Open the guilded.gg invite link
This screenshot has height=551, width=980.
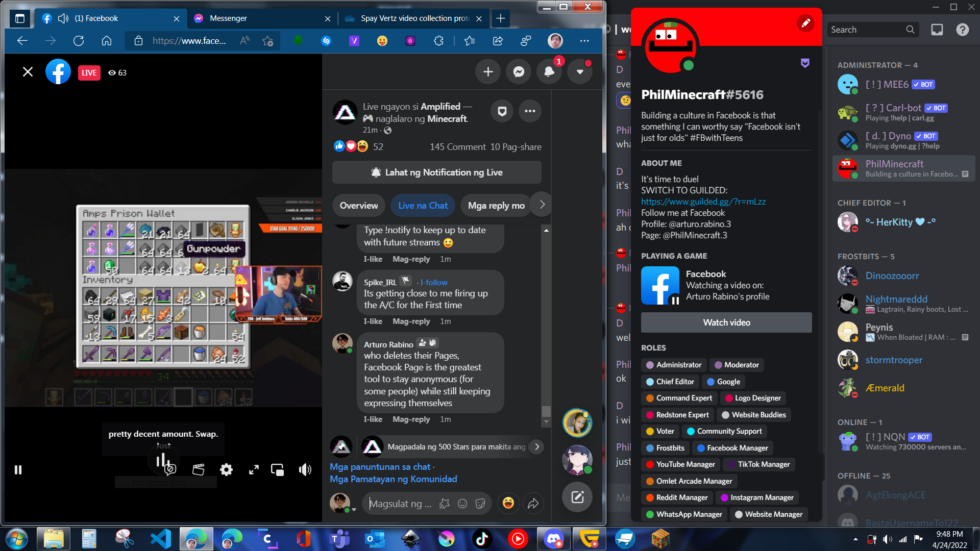click(703, 202)
